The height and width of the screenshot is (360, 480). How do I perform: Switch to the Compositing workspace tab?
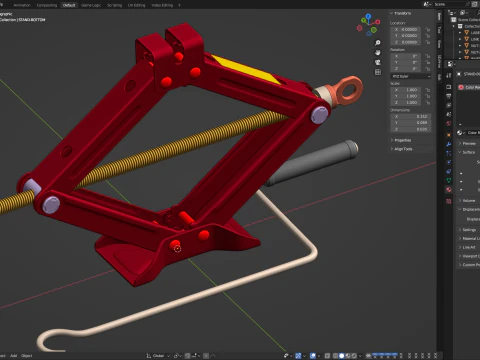pyautogui.click(x=47, y=5)
